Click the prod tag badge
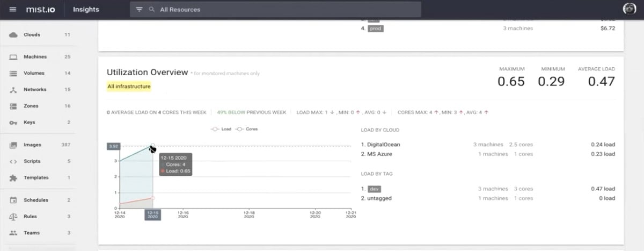 tap(376, 28)
